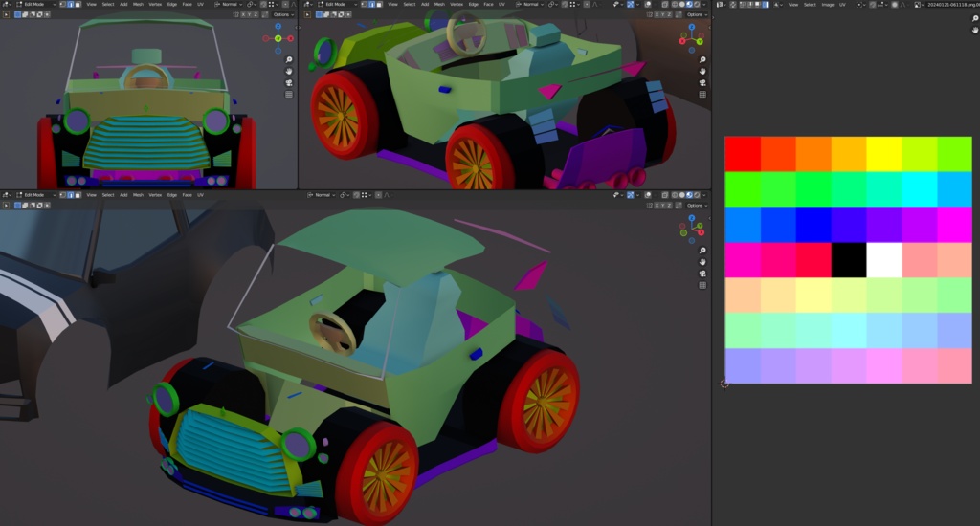980x526 pixels.
Task: Pick the cyan swatch in second row
Action: 920,189
